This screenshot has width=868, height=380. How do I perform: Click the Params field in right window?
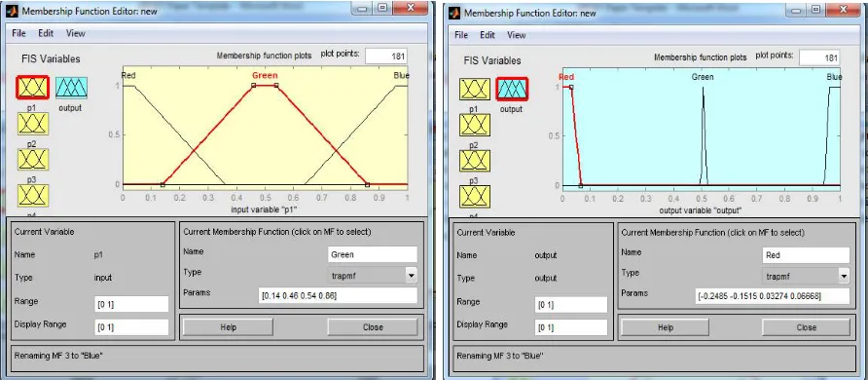coord(773,296)
